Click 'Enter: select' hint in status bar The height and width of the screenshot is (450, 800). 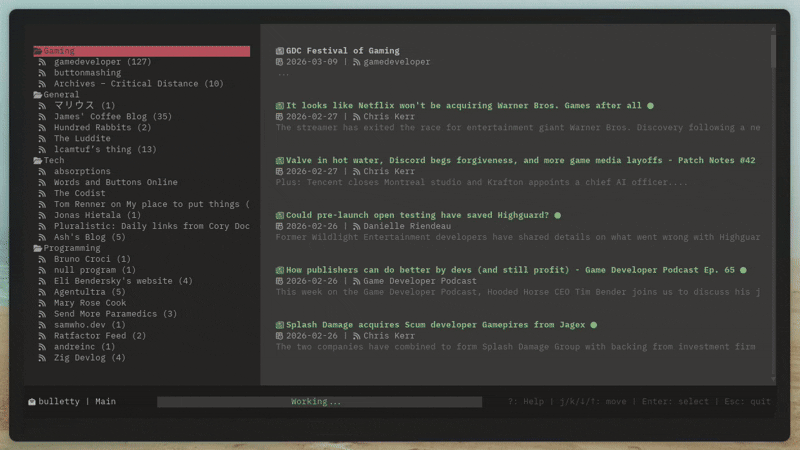tap(675, 402)
